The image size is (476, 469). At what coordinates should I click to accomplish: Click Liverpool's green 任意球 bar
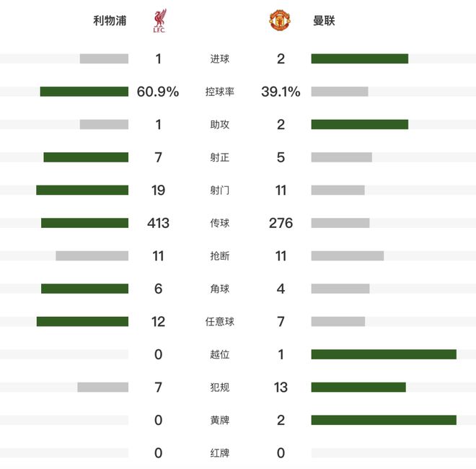point(82,322)
